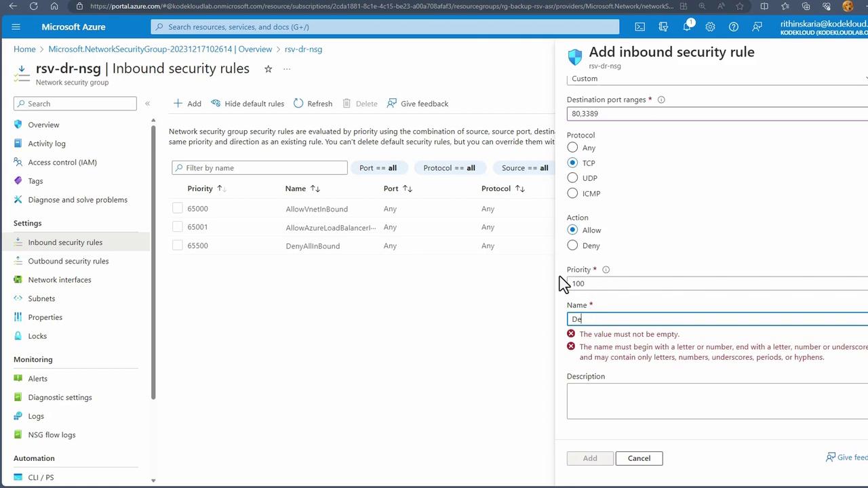Click Hide default rules in the toolbar

[248, 104]
